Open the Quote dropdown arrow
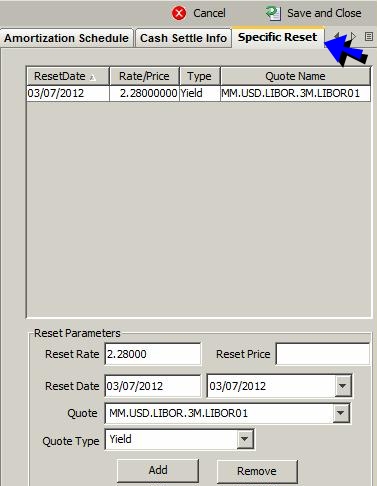 point(341,413)
